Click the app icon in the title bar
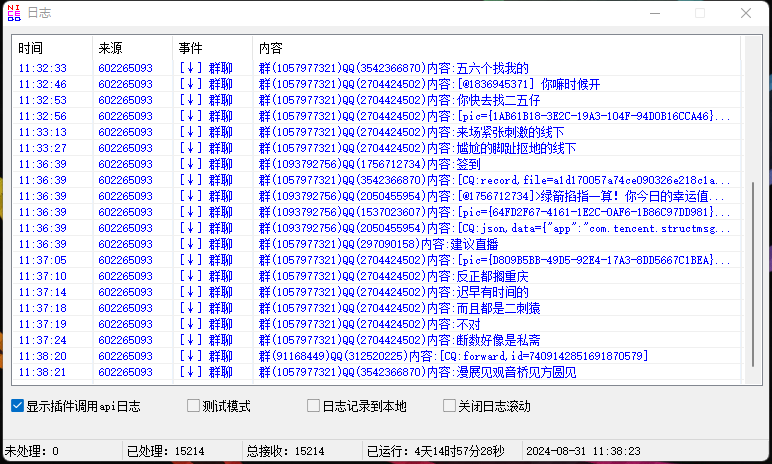Image resolution: width=772 pixels, height=464 pixels. [x=14, y=14]
